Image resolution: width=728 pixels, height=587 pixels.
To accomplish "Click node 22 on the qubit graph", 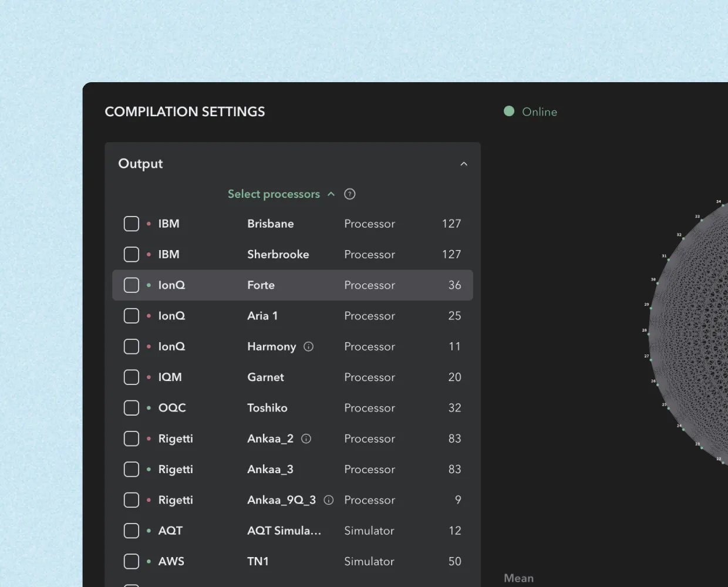I will tap(723, 463).
